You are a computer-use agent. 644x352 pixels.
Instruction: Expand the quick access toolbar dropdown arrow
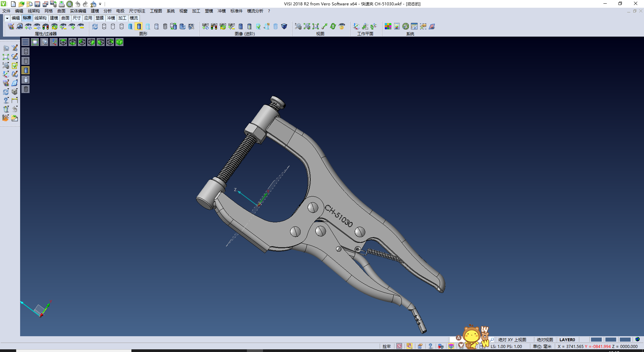click(100, 4)
